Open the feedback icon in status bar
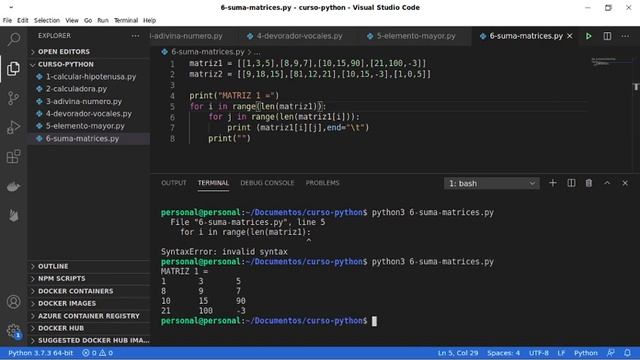Viewport: 640px width, 360px height. [611, 353]
